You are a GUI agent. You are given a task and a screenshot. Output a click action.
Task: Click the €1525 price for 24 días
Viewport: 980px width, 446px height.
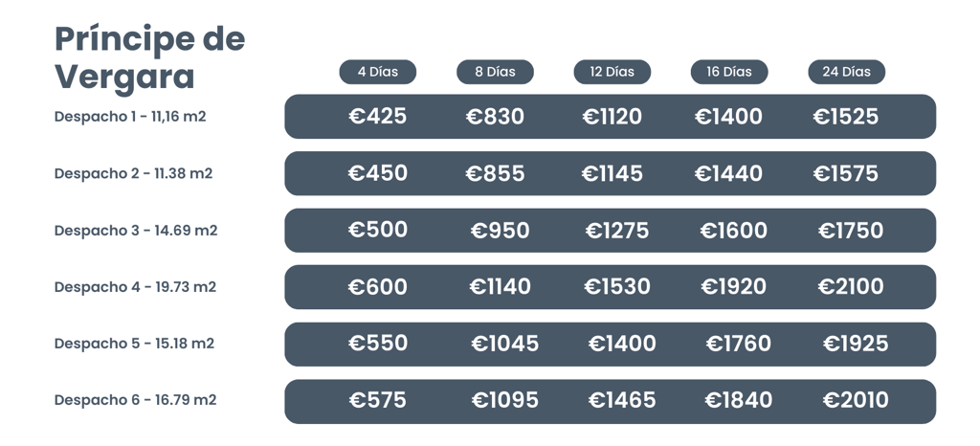point(846,116)
